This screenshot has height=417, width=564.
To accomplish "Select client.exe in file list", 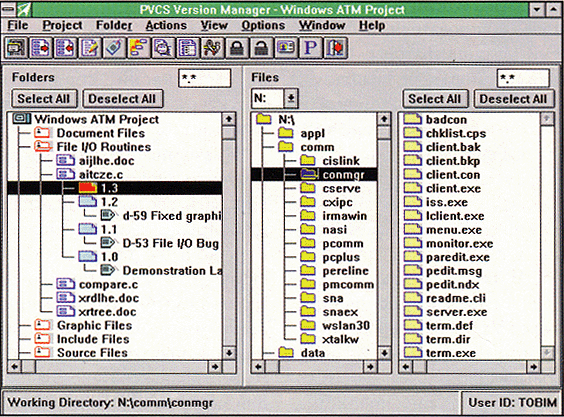I will point(453,188).
